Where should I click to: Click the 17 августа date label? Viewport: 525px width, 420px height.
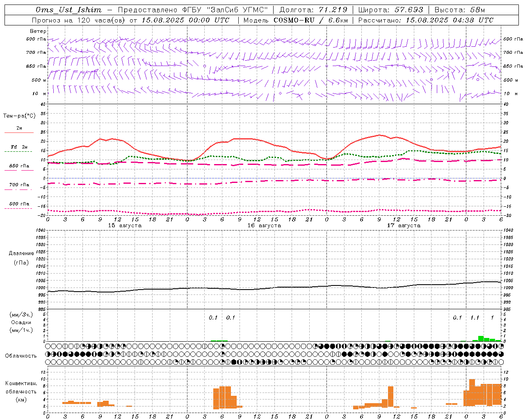tap(404, 226)
